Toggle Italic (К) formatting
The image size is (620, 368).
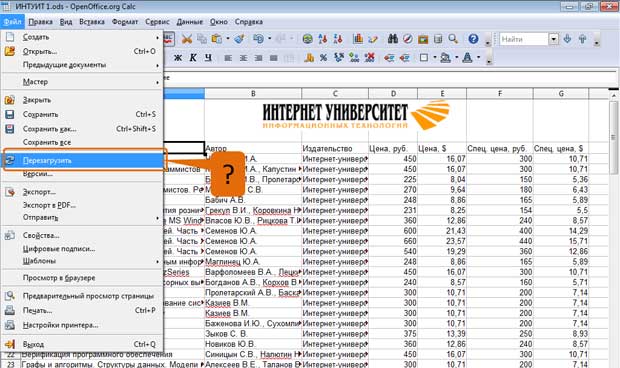[x=193, y=58]
